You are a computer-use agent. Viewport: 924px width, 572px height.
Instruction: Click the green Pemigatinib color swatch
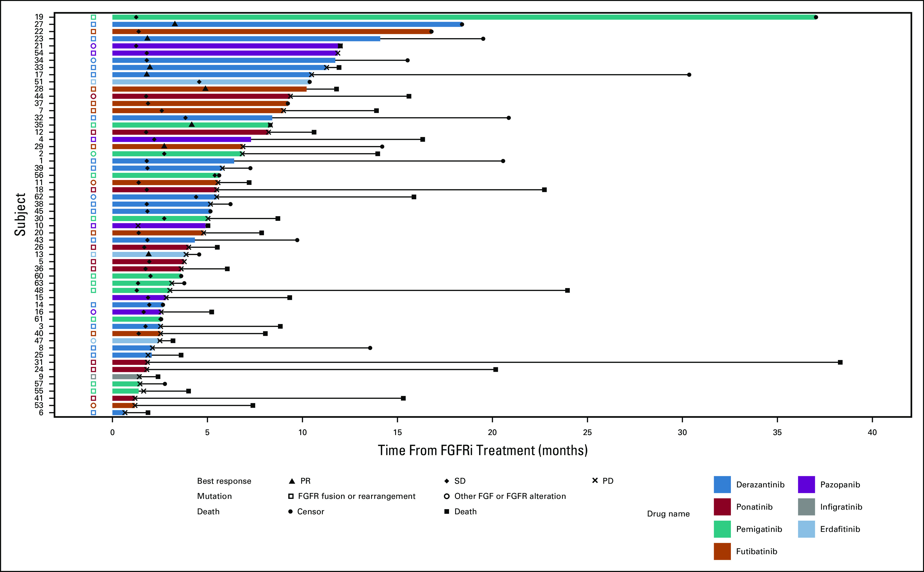[722, 529]
